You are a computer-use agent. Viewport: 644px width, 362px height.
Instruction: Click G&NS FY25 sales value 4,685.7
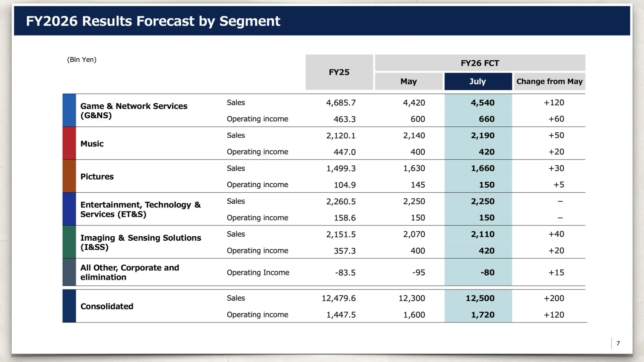pos(341,103)
